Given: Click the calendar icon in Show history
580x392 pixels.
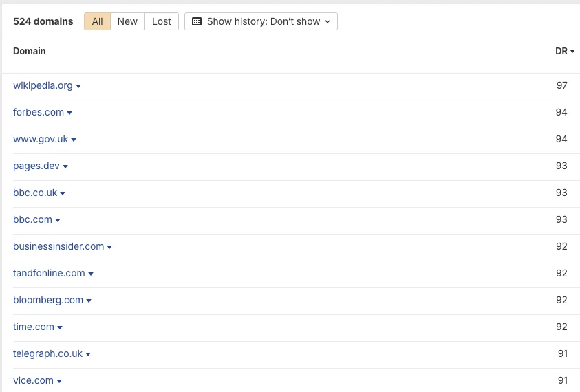Looking at the screenshot, I should coord(197,21).
